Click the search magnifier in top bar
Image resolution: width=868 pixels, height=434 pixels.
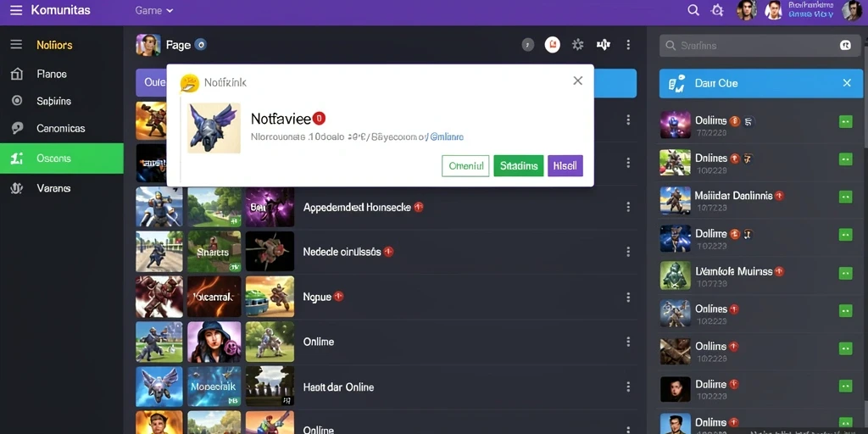coord(693,10)
